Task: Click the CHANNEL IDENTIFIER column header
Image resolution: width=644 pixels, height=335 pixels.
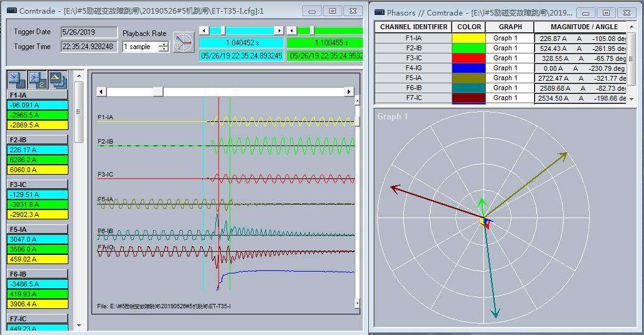Action: (x=413, y=27)
